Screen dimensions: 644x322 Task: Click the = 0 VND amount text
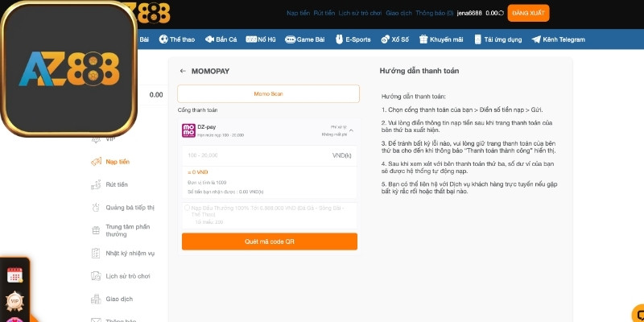[x=197, y=172]
